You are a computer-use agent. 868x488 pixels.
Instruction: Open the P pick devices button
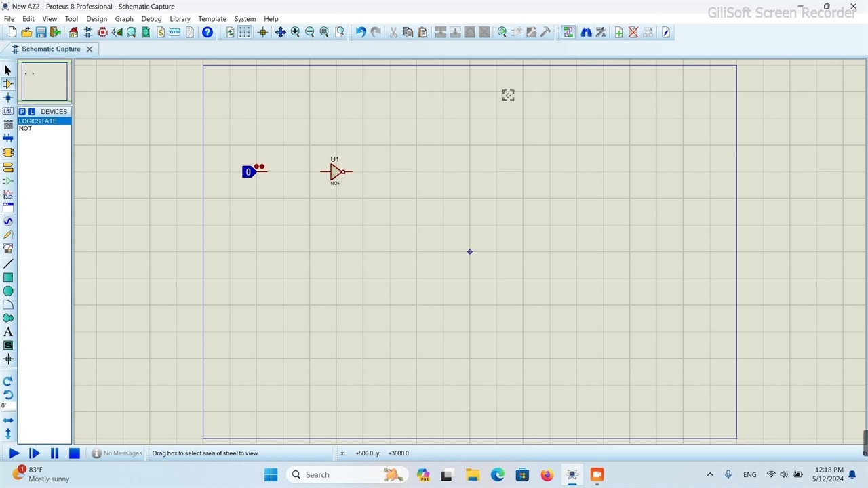tap(22, 112)
